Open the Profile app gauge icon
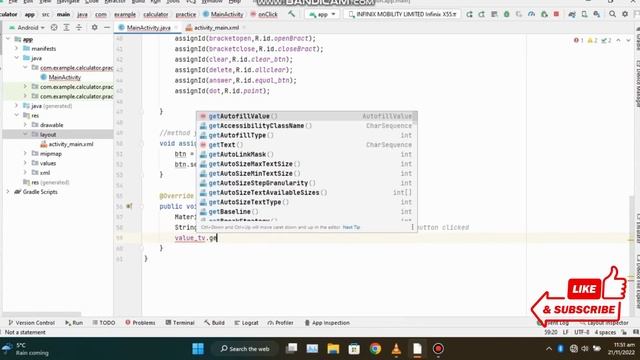Image resolution: width=640 pixels, height=360 pixels. pyautogui.click(x=531, y=14)
